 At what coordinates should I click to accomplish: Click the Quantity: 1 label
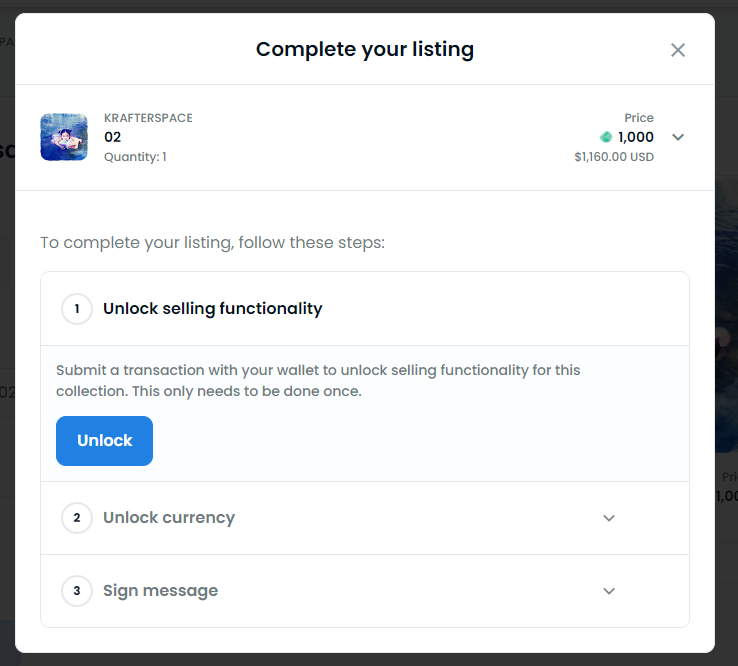(135, 156)
